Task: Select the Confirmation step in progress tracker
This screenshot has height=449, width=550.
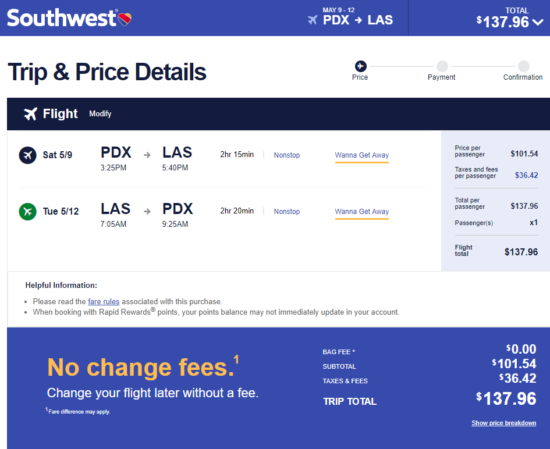Action: (523, 70)
